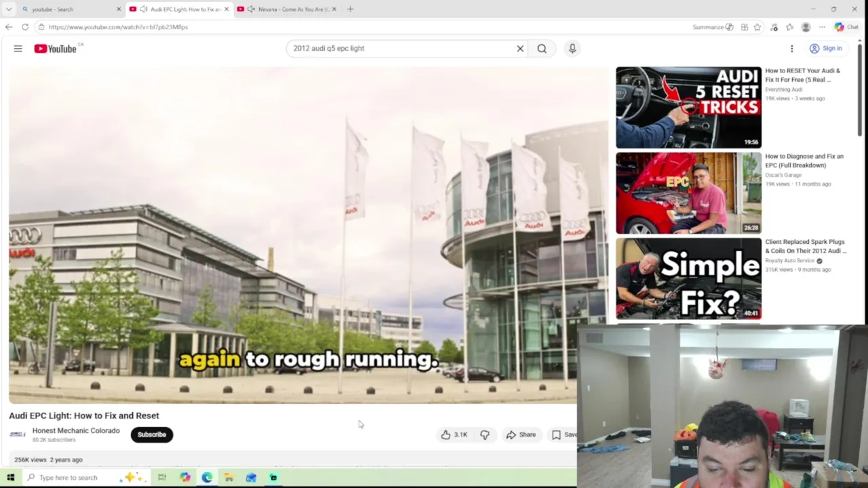Dislike the video with the thumbs-down icon

pos(485,434)
